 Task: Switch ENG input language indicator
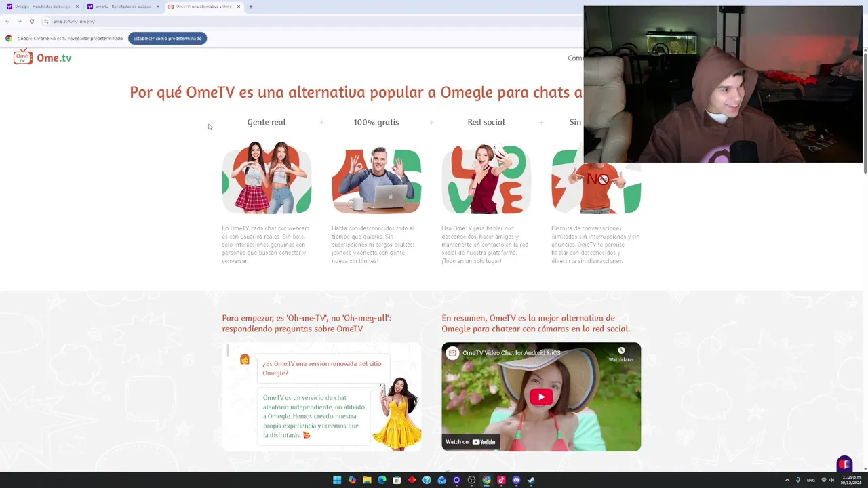810,480
